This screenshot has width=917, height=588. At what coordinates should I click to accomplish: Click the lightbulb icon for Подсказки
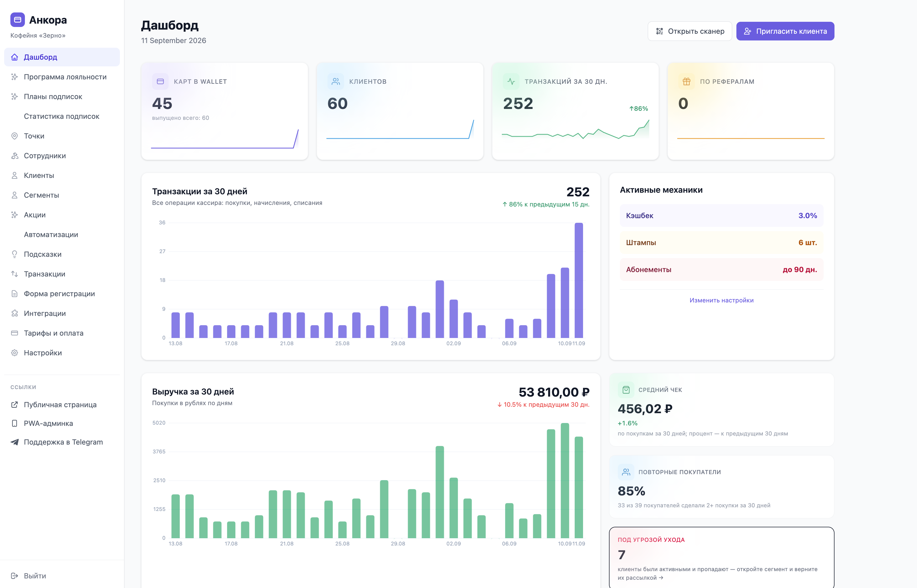[x=15, y=254]
